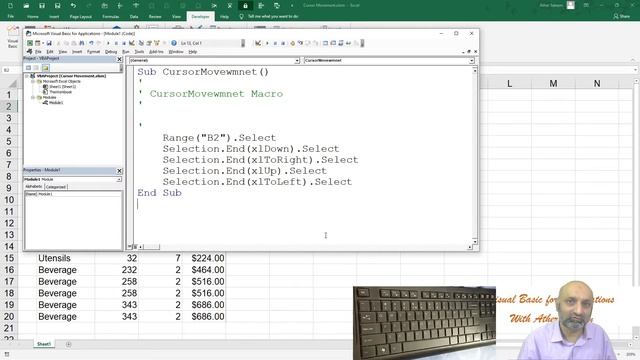Click the code window scroll down arrow

point(475,241)
